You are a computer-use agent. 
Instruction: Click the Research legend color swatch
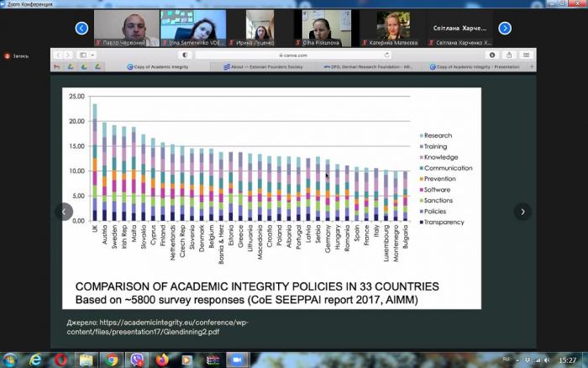tap(420, 135)
